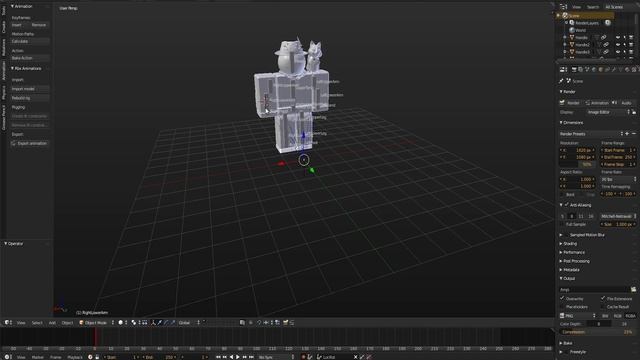Open Object Mode selector dropdown
The image size is (640, 360).
pyautogui.click(x=96, y=322)
